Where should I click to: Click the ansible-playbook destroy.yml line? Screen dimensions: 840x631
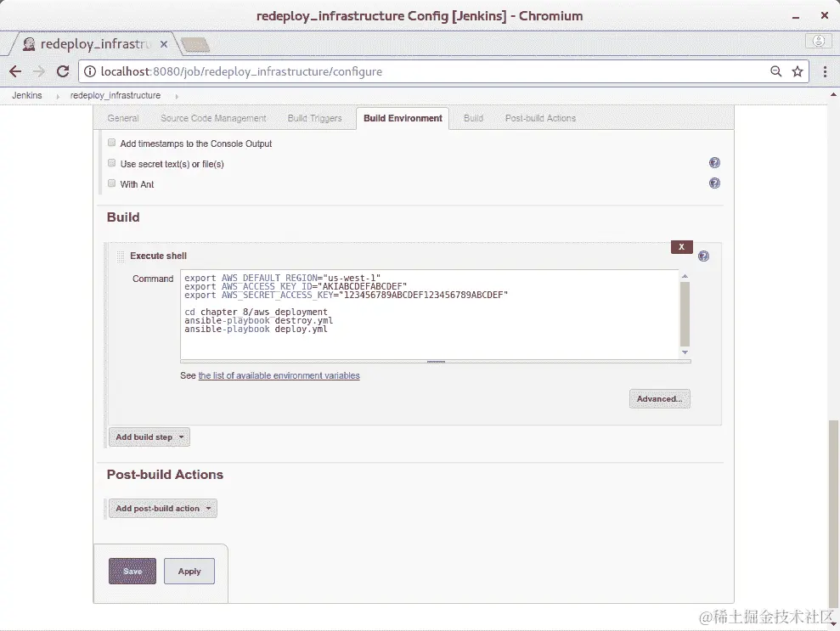coord(259,320)
